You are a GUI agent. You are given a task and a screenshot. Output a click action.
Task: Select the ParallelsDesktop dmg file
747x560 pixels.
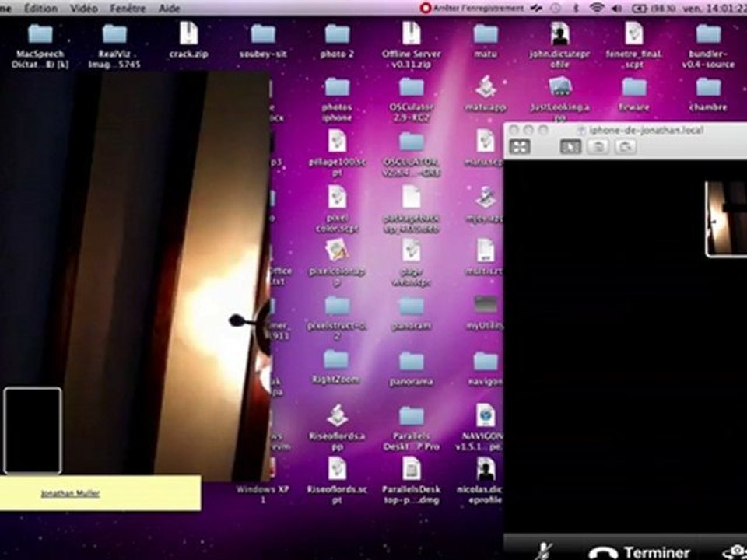coord(411,480)
